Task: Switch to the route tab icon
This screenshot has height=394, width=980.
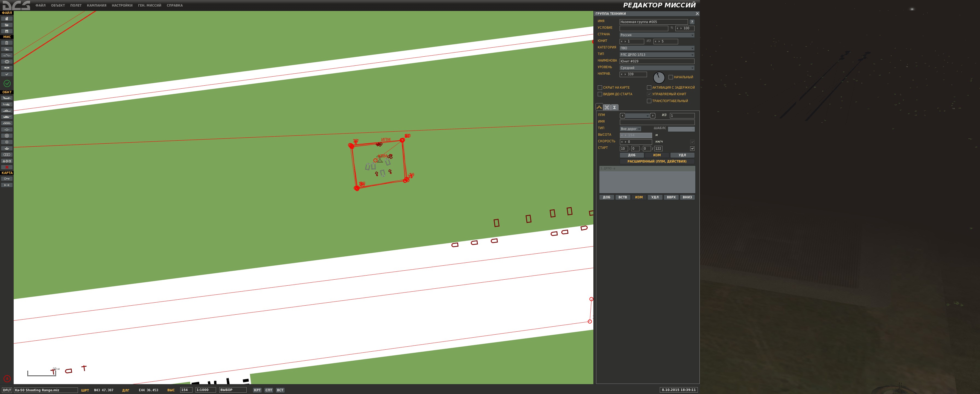Action: [599, 107]
